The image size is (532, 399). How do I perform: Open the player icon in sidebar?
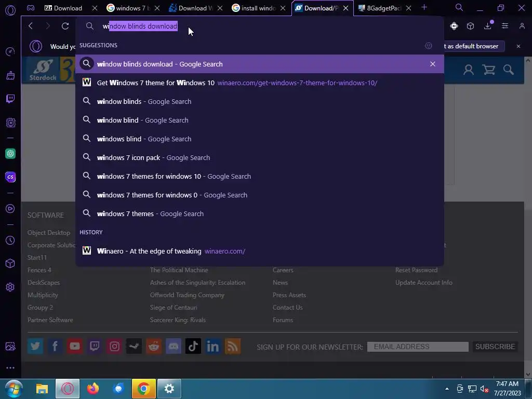click(10, 208)
